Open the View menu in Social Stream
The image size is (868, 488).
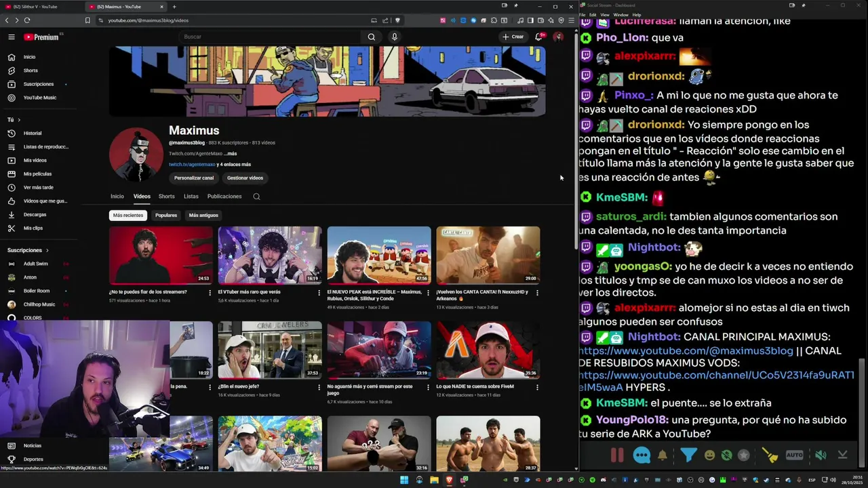click(x=605, y=15)
